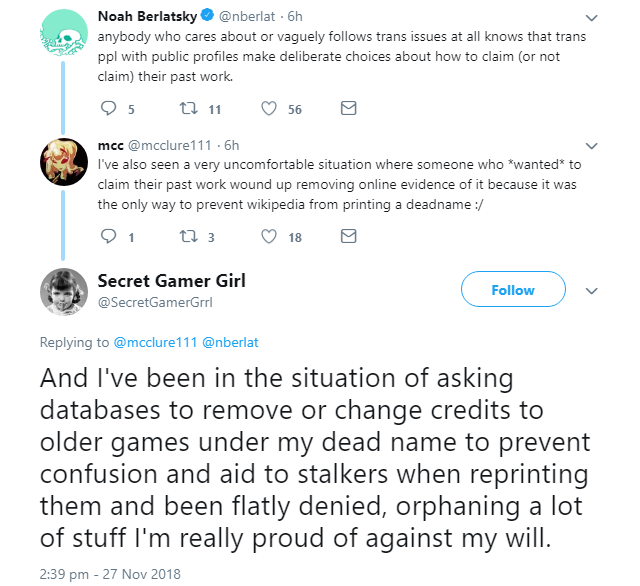Image resolution: width=640 pixels, height=586 pixels.
Task: Open more options on Noah Berlatsky's tweet
Action: coord(591,18)
